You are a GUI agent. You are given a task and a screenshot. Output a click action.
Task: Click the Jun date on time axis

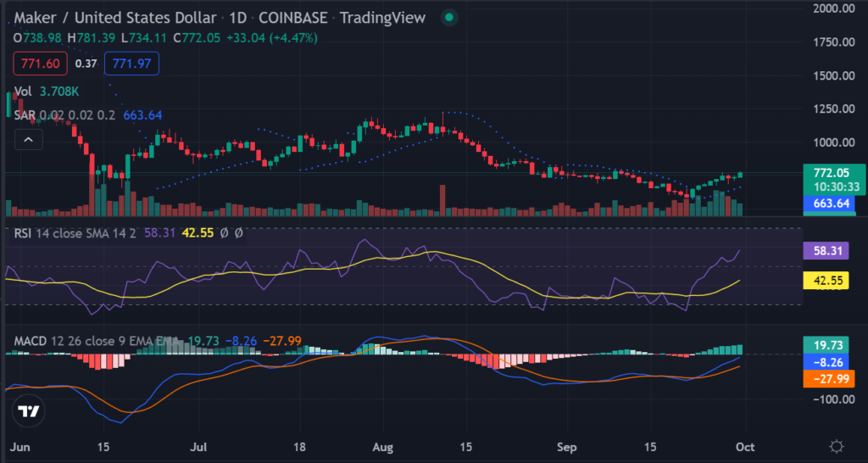[x=20, y=446]
